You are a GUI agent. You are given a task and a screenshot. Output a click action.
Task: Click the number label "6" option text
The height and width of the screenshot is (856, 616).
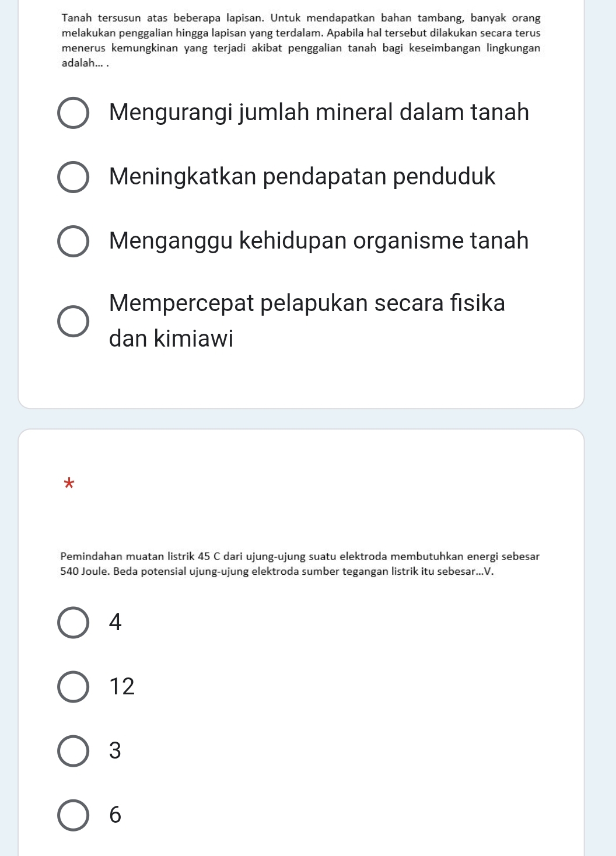pyautogui.click(x=116, y=815)
